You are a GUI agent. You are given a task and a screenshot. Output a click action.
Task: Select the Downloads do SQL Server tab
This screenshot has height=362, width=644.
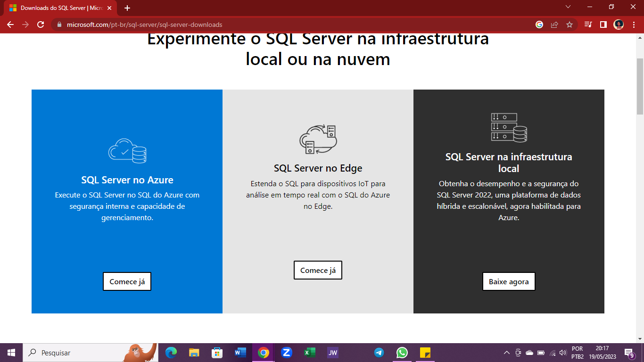(x=60, y=8)
